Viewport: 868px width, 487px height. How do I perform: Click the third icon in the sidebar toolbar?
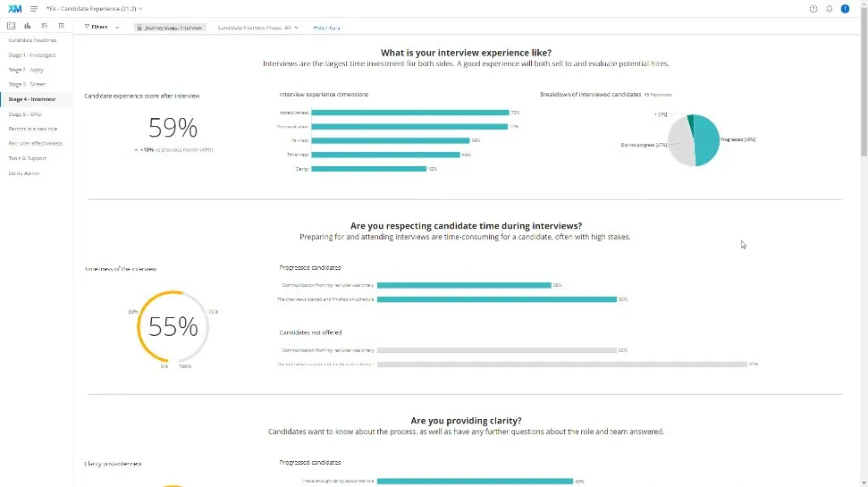tap(45, 26)
